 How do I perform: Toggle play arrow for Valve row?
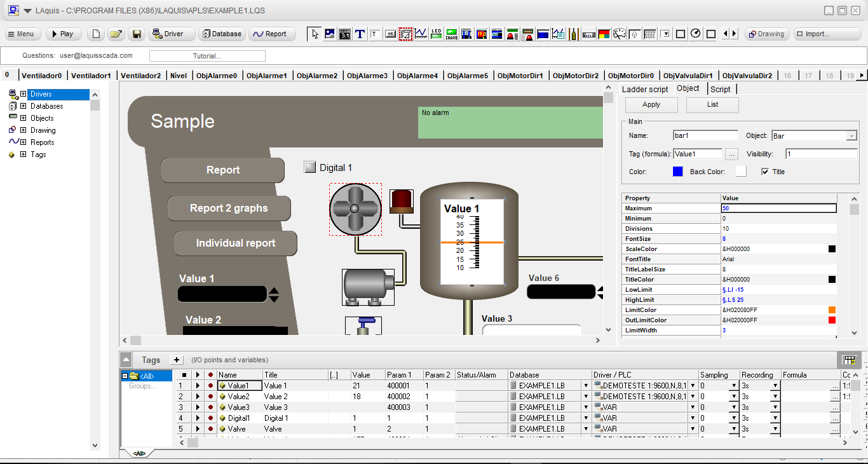pyautogui.click(x=198, y=429)
